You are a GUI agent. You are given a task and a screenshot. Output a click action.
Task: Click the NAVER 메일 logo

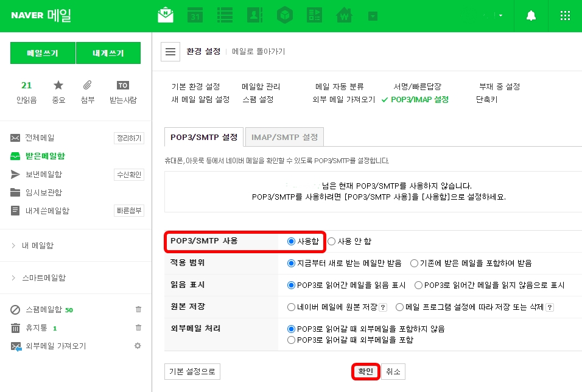tap(41, 15)
